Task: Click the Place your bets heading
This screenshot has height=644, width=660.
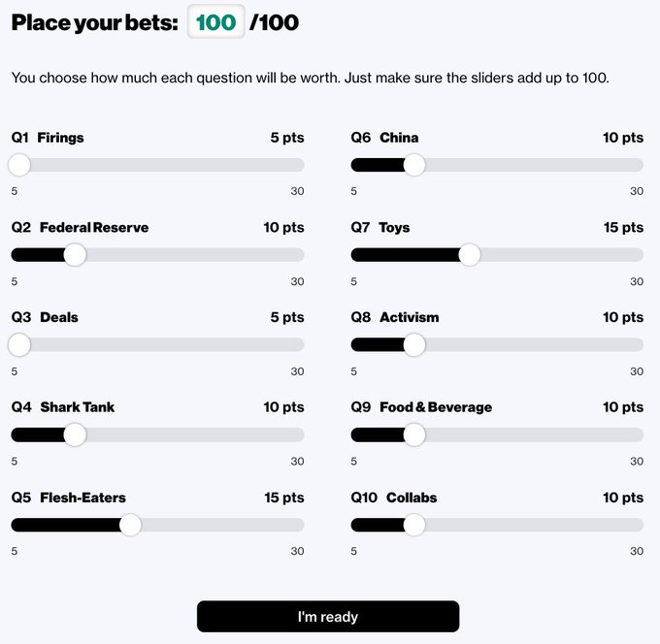Action: [95, 23]
